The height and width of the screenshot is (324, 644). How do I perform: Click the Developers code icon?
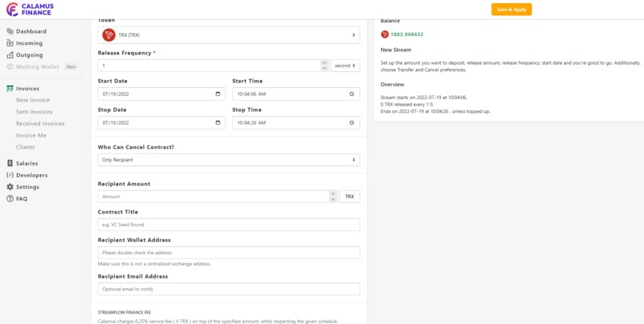(x=10, y=175)
